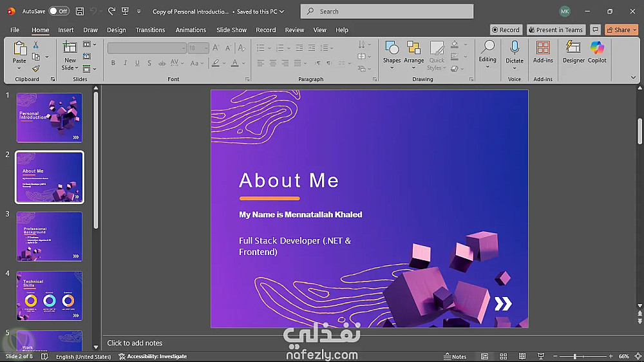The width and height of the screenshot is (644, 362).
Task: Toggle the Notes pane in status bar
Action: tap(455, 356)
